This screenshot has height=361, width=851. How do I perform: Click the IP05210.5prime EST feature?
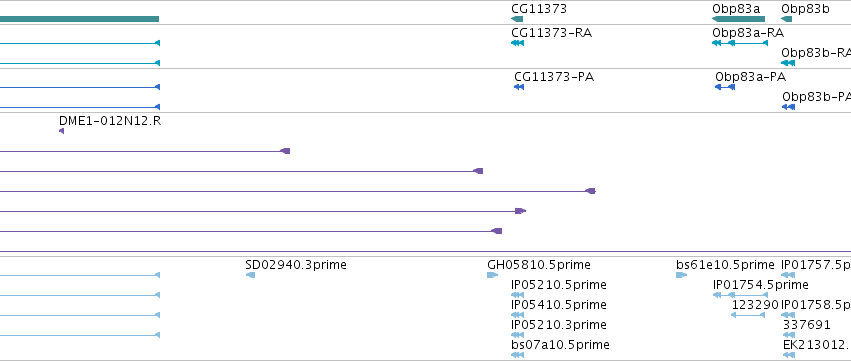(517, 295)
